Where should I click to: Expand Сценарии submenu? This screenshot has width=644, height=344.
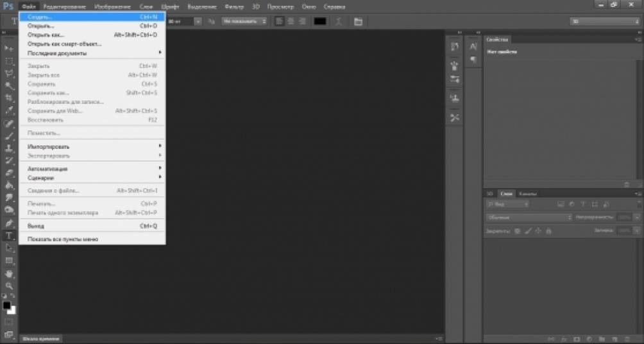pyautogui.click(x=92, y=178)
